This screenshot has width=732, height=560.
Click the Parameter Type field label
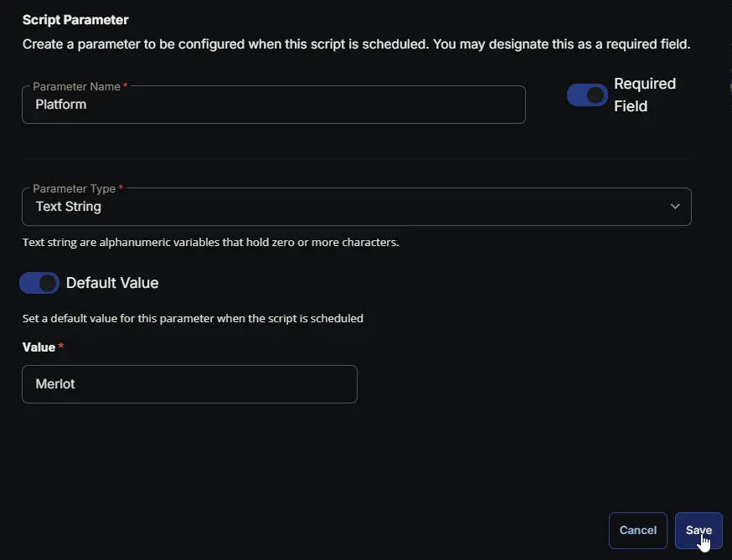tap(74, 188)
